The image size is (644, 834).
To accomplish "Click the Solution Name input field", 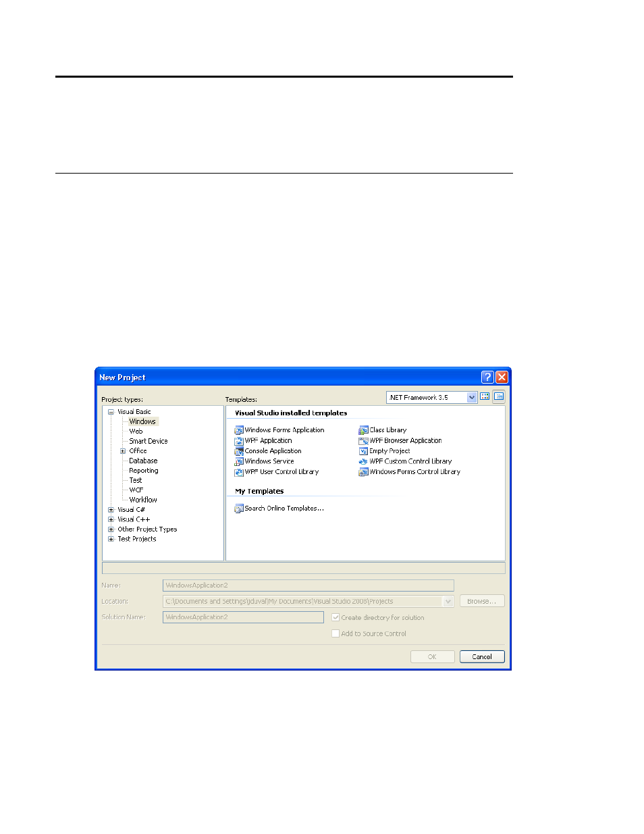I will 243,617.
